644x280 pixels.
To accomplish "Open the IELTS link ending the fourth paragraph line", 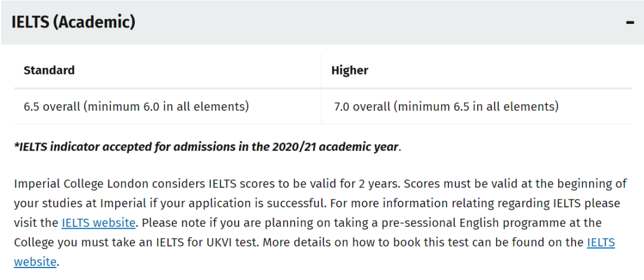I will pyautogui.click(x=601, y=242).
